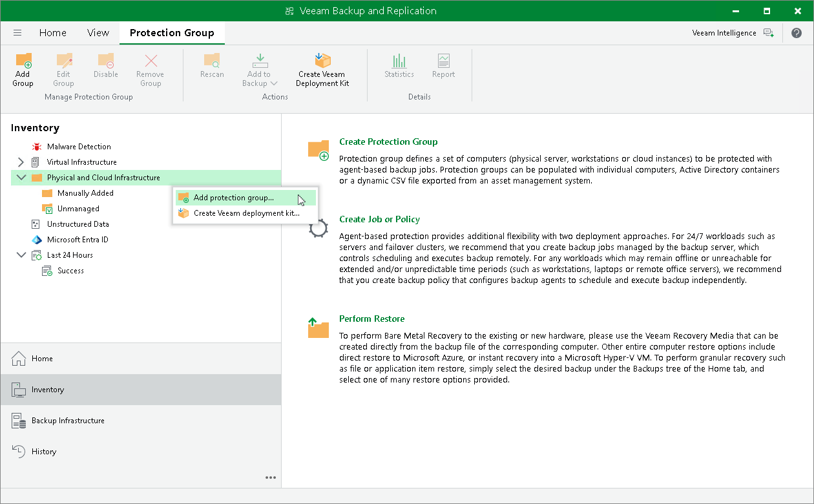Select the Unmanaged folder
This screenshot has width=814, height=504.
click(78, 209)
